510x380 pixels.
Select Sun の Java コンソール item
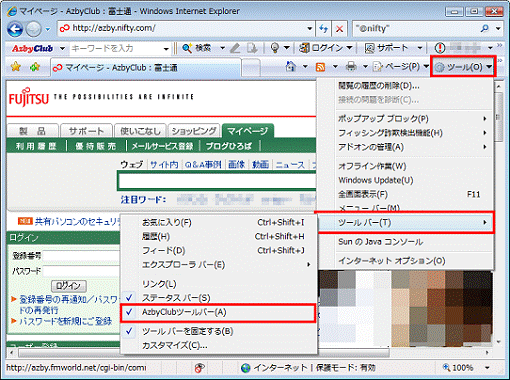click(x=405, y=242)
